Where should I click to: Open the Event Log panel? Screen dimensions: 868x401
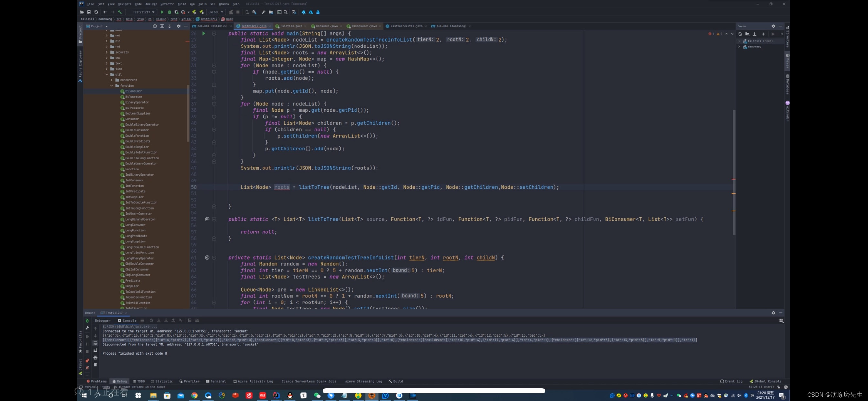pos(731,381)
